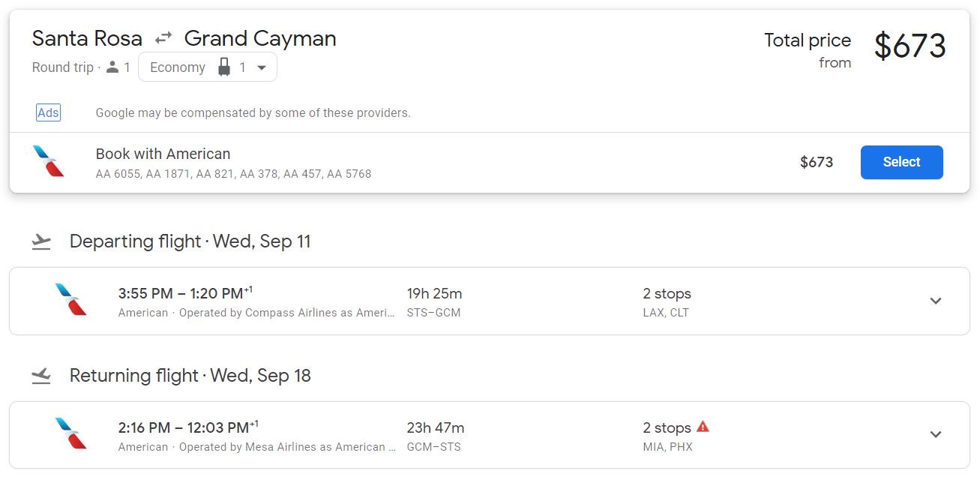980x480 pixels.
Task: Expand the 2:16 PM returning flight details
Action: coord(935,434)
